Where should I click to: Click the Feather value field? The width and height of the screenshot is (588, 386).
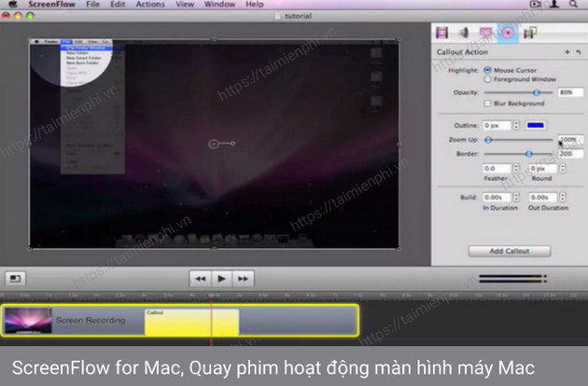pos(497,168)
